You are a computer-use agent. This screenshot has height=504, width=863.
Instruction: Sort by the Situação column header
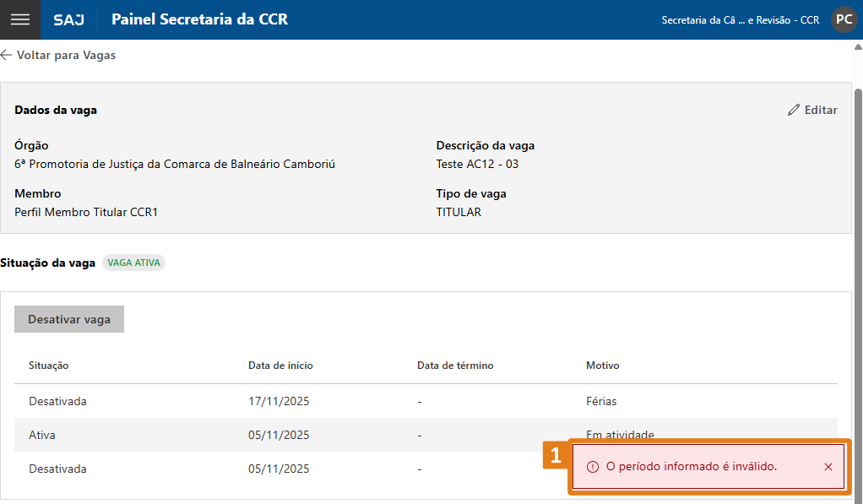(48, 366)
